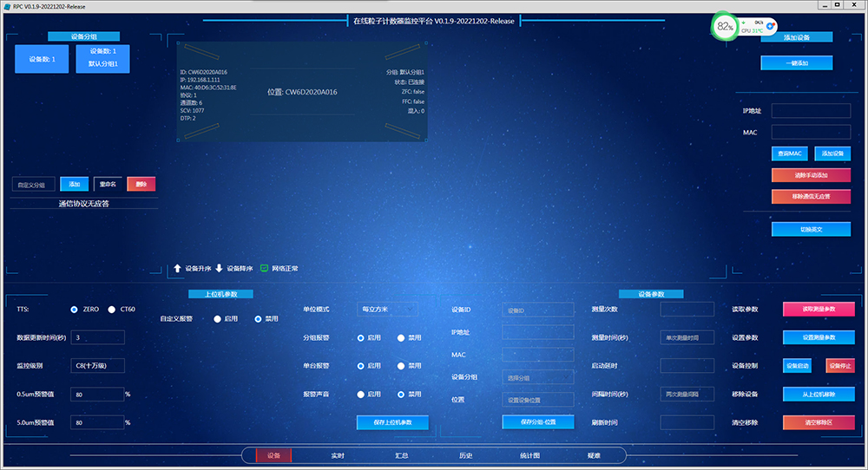
Task: Switch to the 实时 tab
Action: [x=338, y=455]
